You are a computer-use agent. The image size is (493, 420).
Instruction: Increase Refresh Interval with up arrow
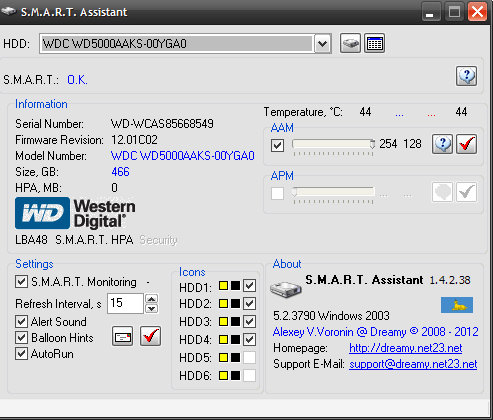(x=152, y=299)
